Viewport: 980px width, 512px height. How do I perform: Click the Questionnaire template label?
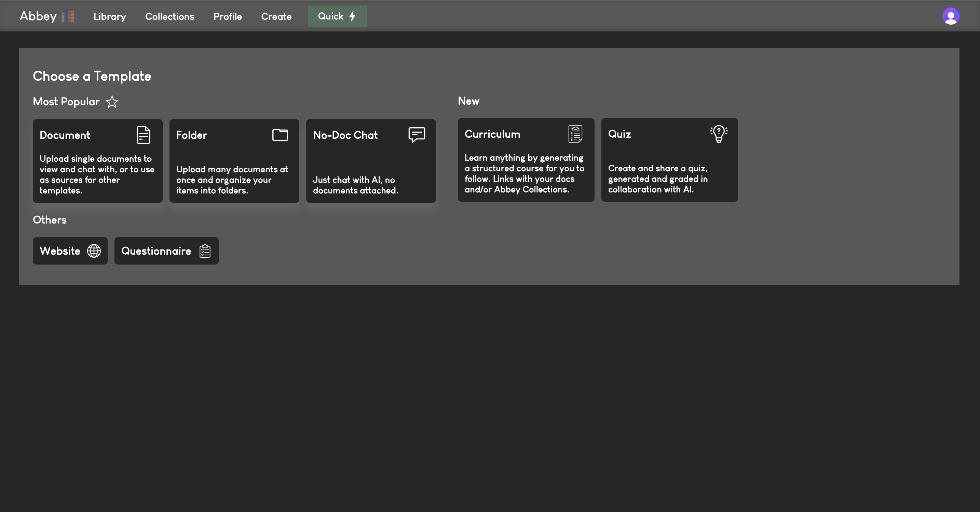point(156,251)
